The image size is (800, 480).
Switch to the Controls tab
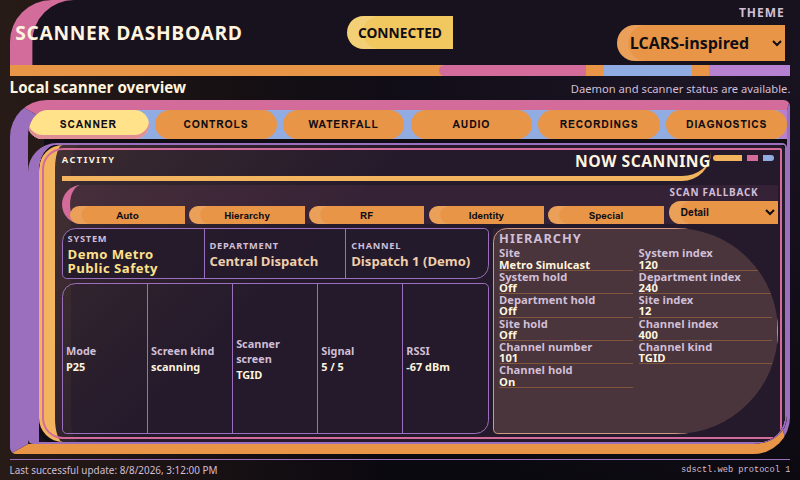click(216, 124)
